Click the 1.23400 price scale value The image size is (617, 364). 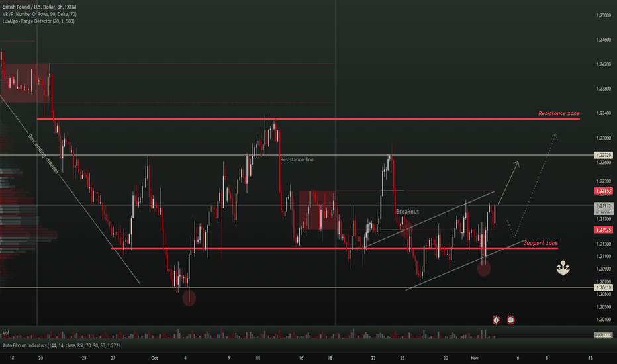pyautogui.click(x=604, y=113)
